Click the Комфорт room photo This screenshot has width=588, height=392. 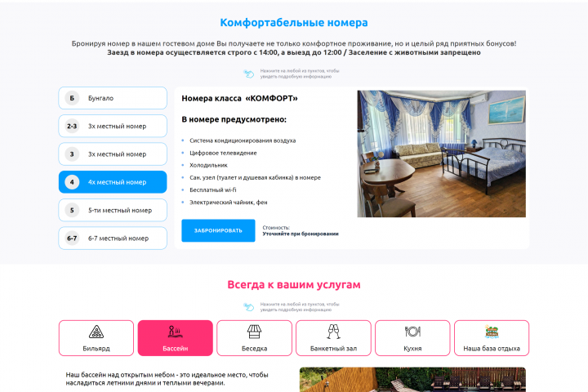pos(441,154)
